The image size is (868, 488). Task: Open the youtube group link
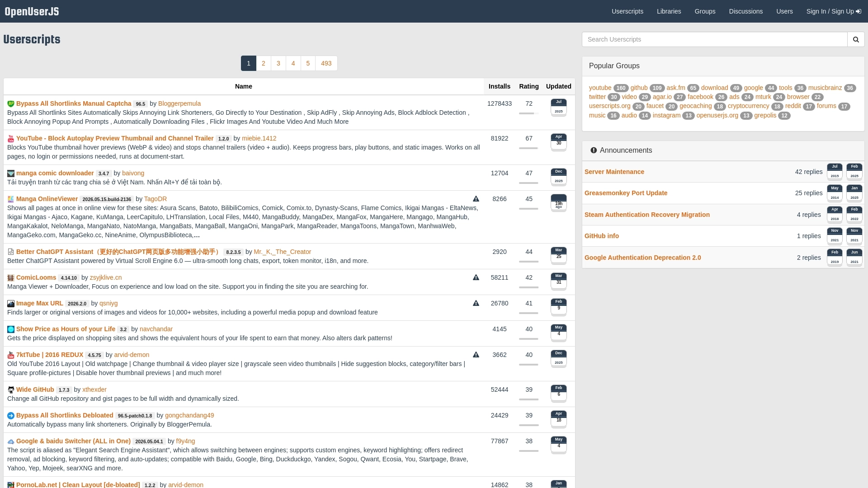click(600, 88)
